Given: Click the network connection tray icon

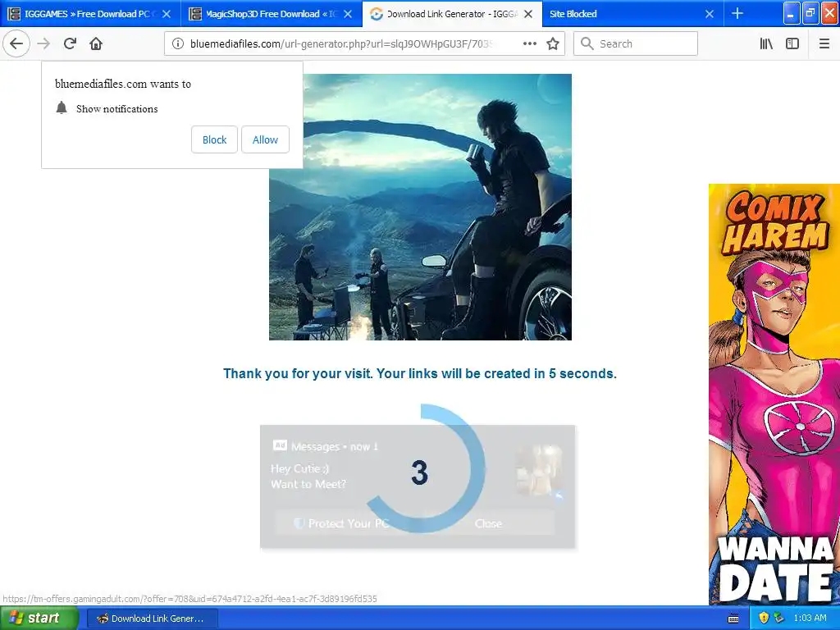Looking at the screenshot, I should pos(779,619).
